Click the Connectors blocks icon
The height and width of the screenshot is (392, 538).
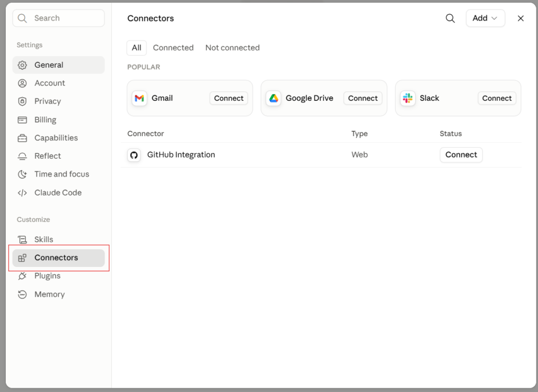click(x=22, y=258)
